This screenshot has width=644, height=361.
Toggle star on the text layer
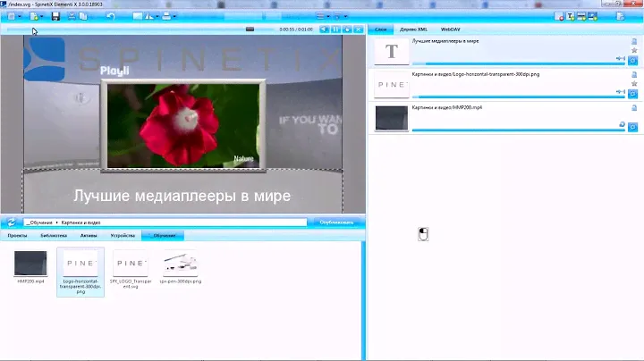click(632, 50)
